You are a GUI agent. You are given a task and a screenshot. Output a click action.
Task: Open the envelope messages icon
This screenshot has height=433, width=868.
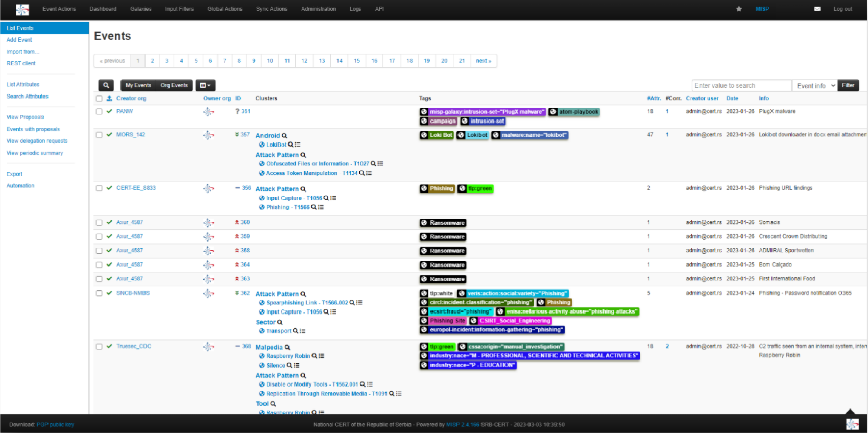[817, 9]
